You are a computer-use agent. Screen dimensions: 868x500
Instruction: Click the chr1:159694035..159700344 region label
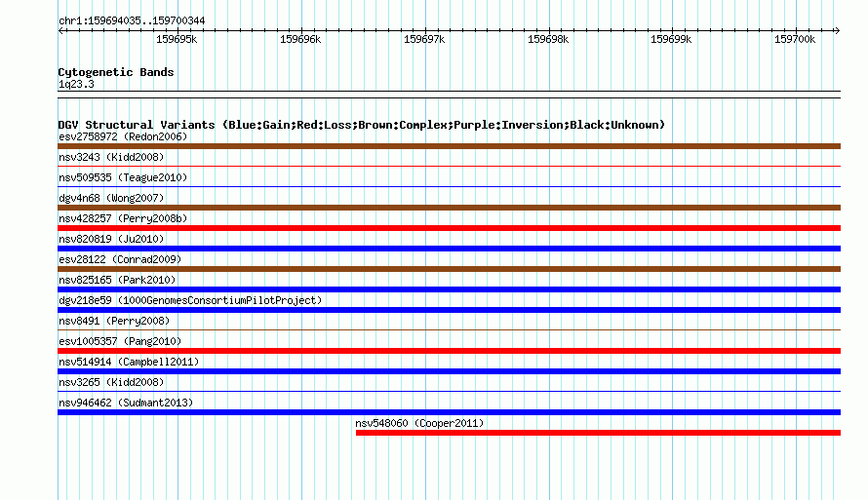[x=132, y=20]
